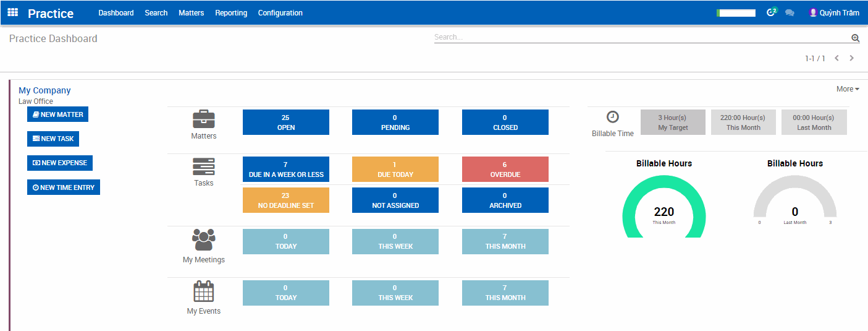Click the NEW MATTER button

[58, 114]
